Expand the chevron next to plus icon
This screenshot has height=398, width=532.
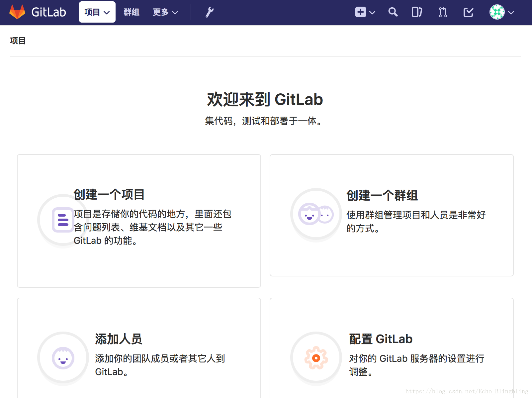(372, 13)
